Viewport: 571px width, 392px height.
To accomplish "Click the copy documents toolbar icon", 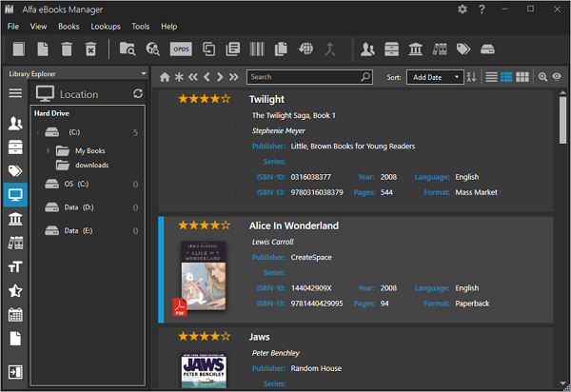I will coord(281,49).
